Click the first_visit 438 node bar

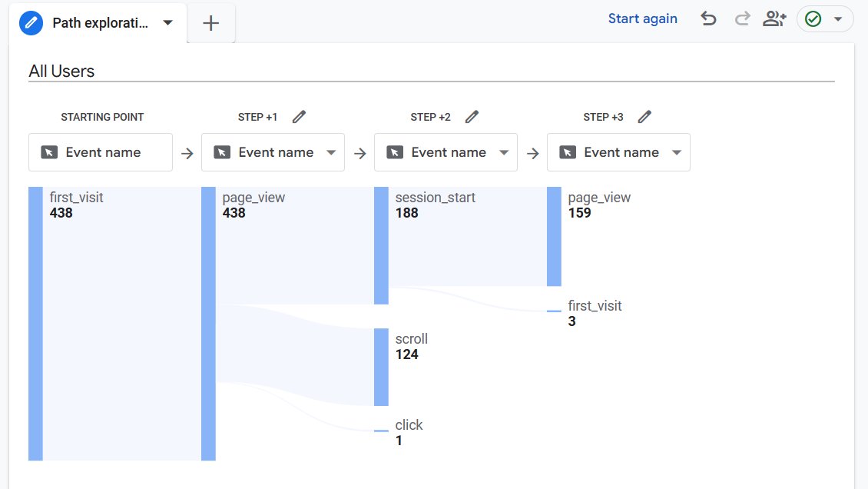[35, 323]
